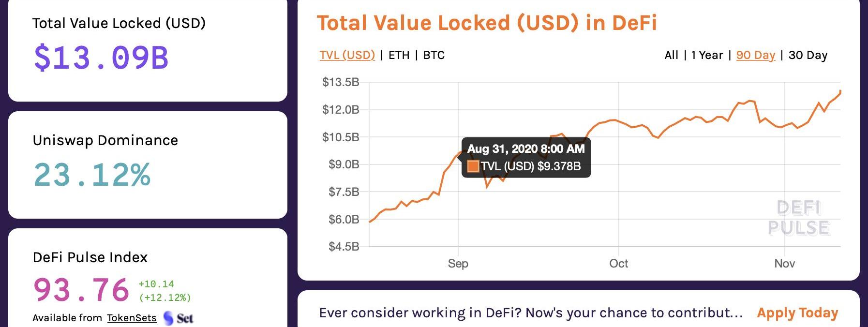Switch chart denomination to BTC

point(434,55)
